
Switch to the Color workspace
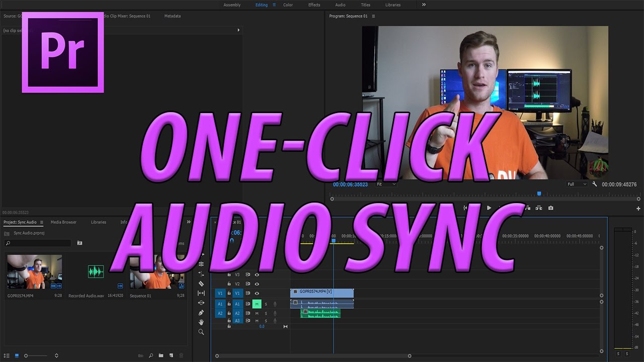(288, 5)
